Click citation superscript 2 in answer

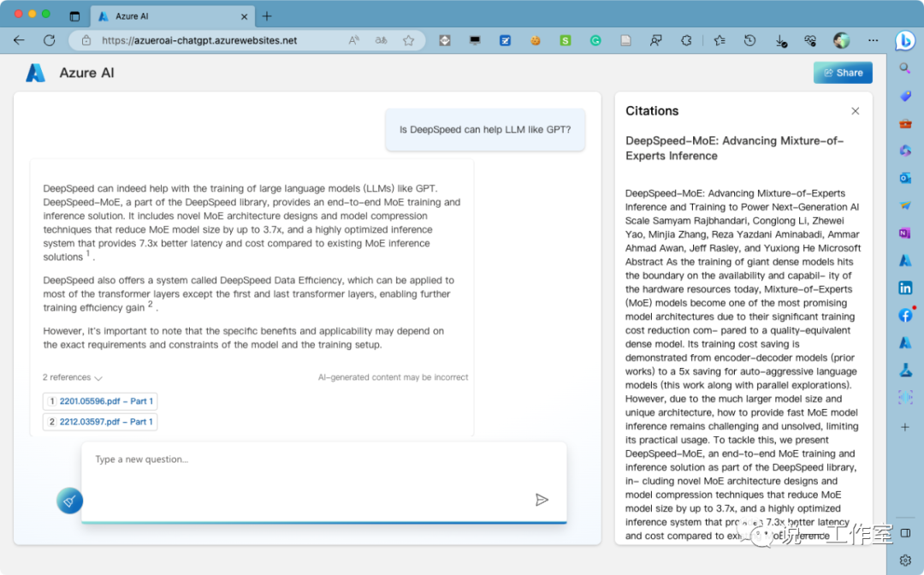[151, 304]
